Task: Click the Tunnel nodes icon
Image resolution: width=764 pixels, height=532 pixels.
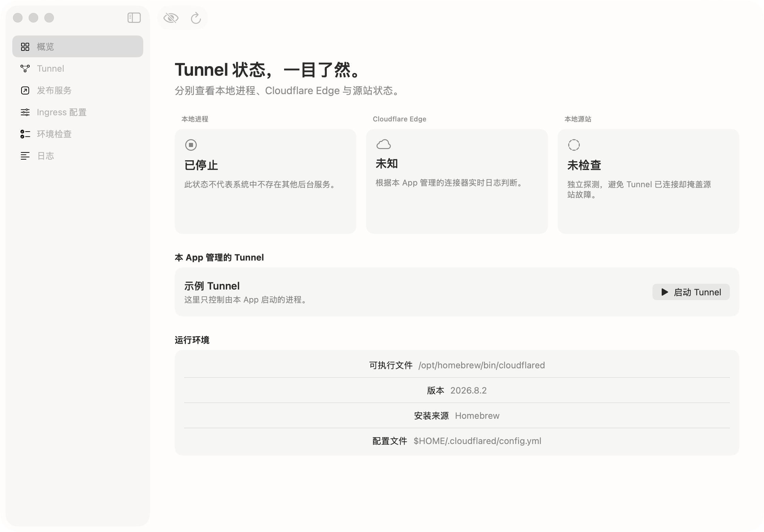Action: (x=25, y=68)
